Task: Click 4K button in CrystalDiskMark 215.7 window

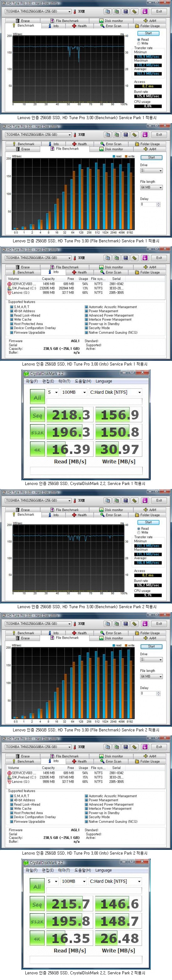Action: pyautogui.click(x=37, y=939)
